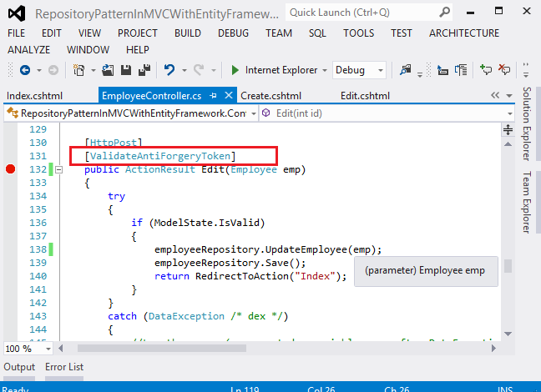
Task: Open the Redo history dropdown arrow
Action: (214, 71)
